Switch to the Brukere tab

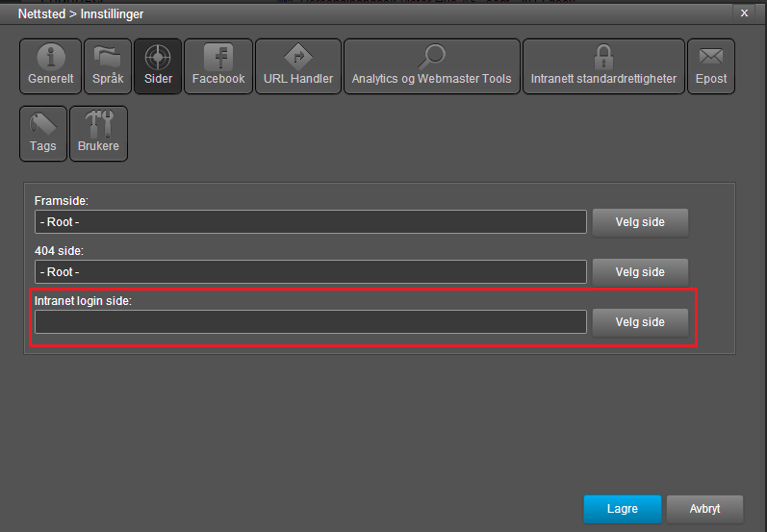98,134
